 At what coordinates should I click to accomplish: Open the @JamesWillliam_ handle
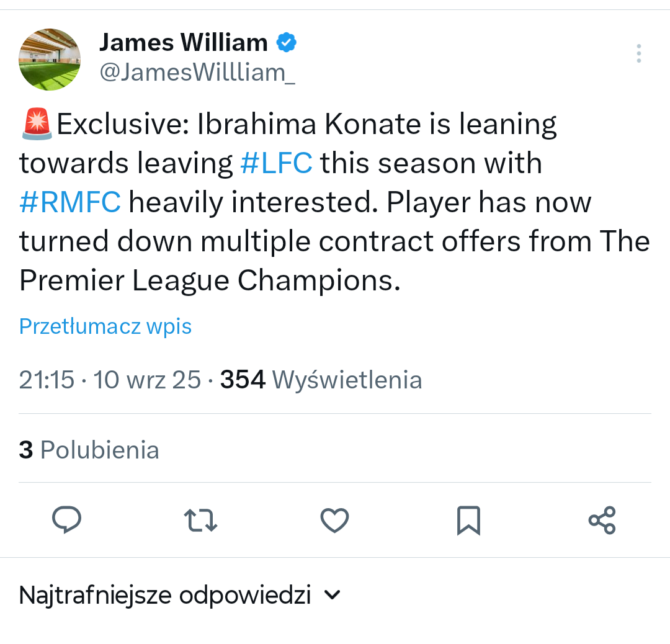tap(197, 73)
